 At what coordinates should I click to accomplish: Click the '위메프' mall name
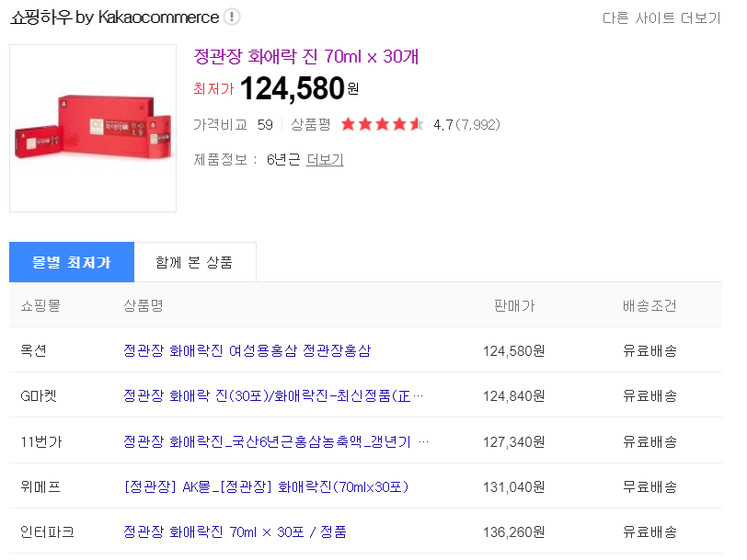[x=40, y=486]
